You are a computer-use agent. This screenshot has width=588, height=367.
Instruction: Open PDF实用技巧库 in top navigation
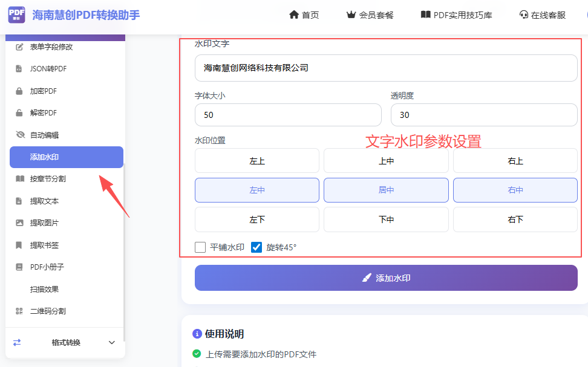[456, 15]
